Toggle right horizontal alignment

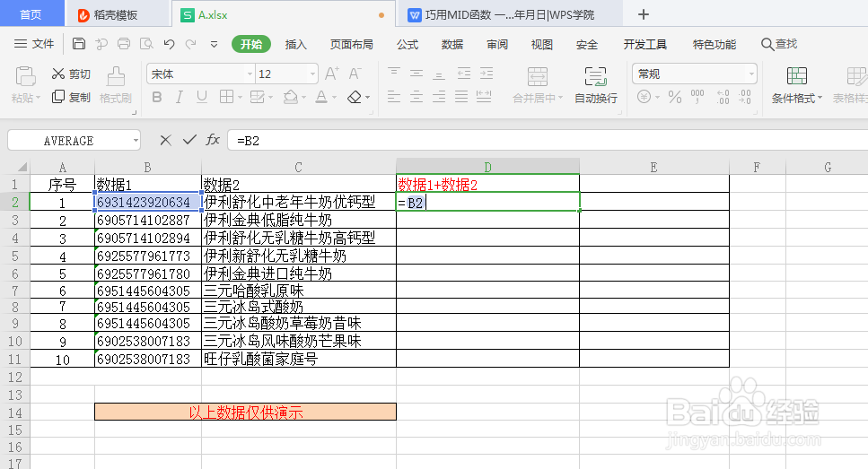(x=439, y=98)
